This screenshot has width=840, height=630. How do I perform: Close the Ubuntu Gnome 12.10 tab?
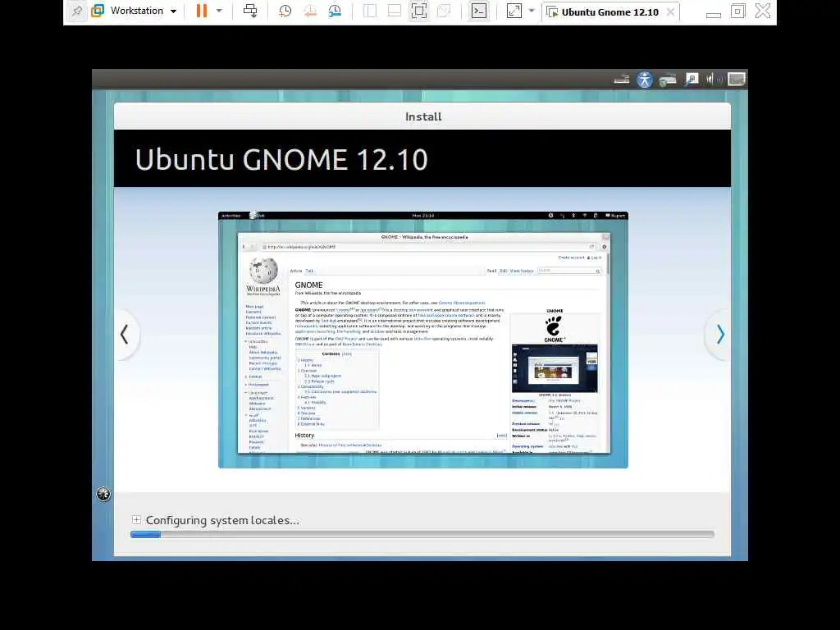pyautogui.click(x=670, y=11)
